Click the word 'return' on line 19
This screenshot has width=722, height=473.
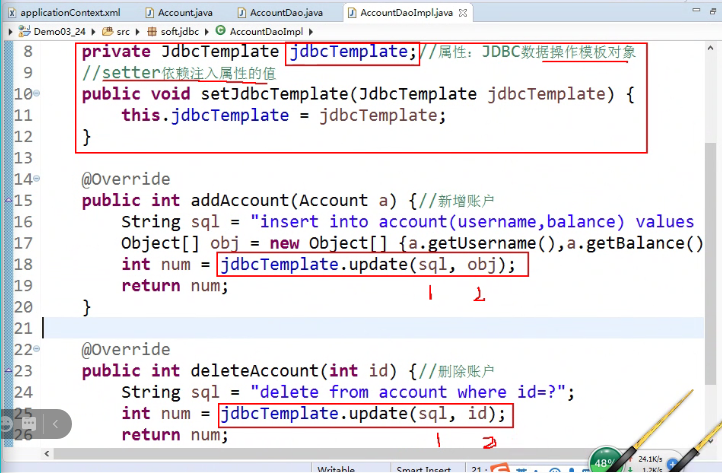tap(151, 286)
